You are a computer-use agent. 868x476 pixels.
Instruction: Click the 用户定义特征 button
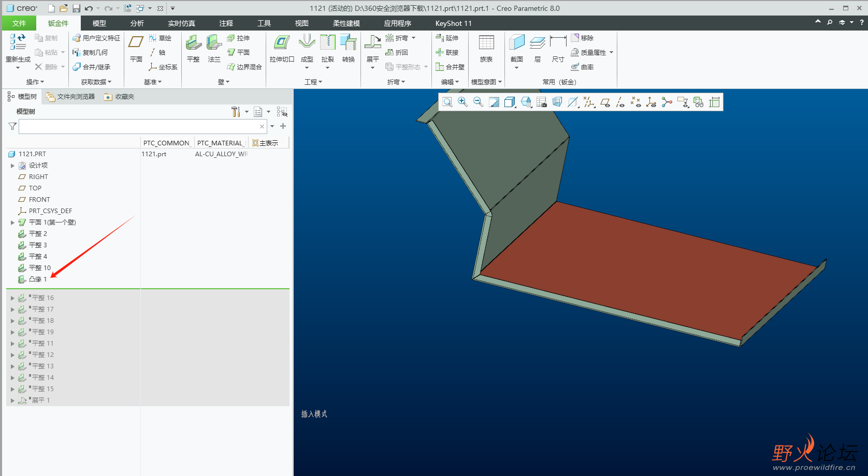[x=96, y=38]
